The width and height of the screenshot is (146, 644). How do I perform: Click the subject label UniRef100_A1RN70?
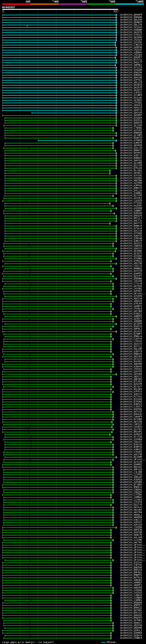(131, 306)
